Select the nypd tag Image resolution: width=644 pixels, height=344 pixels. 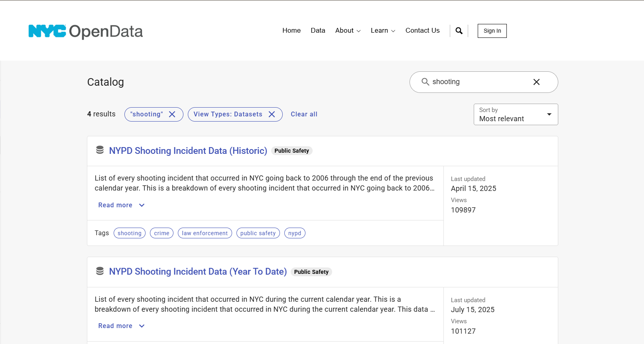click(x=295, y=233)
